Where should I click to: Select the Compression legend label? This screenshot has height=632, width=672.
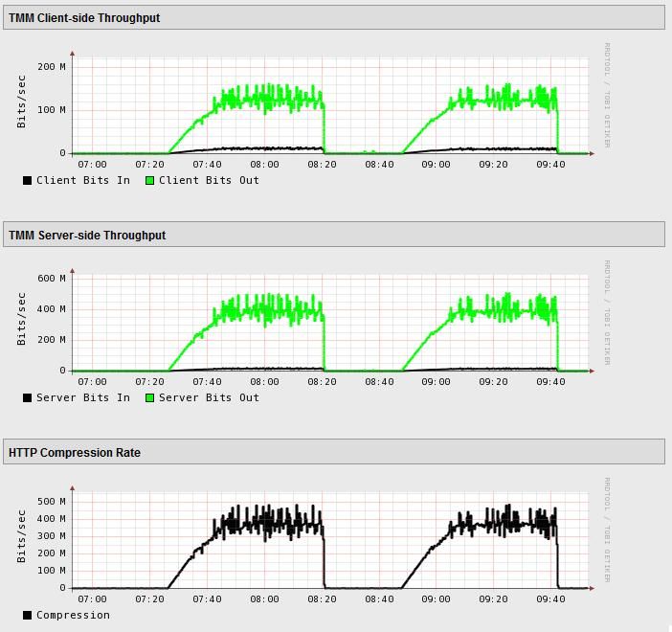(73, 616)
